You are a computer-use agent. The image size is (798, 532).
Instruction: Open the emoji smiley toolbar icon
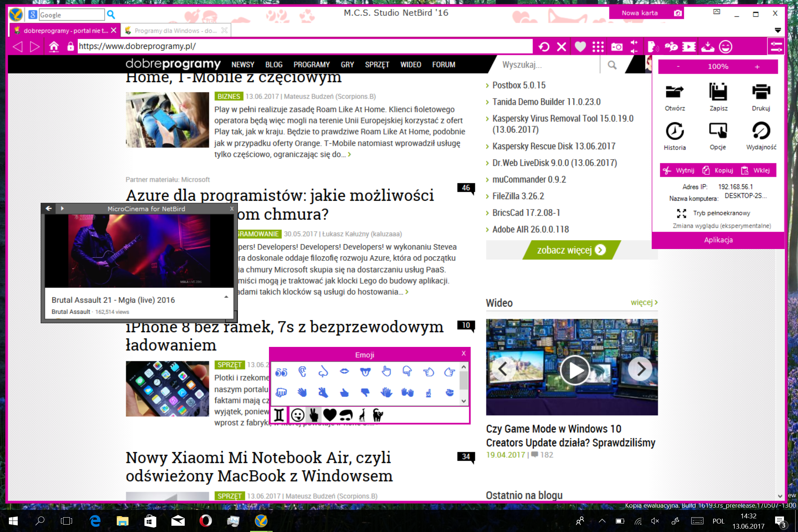[726, 47]
